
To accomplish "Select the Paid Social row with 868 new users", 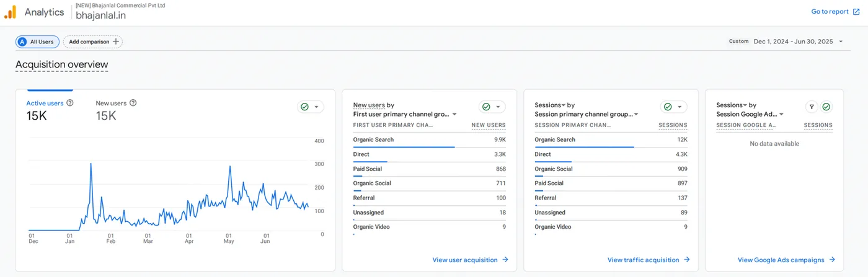I will [430, 169].
